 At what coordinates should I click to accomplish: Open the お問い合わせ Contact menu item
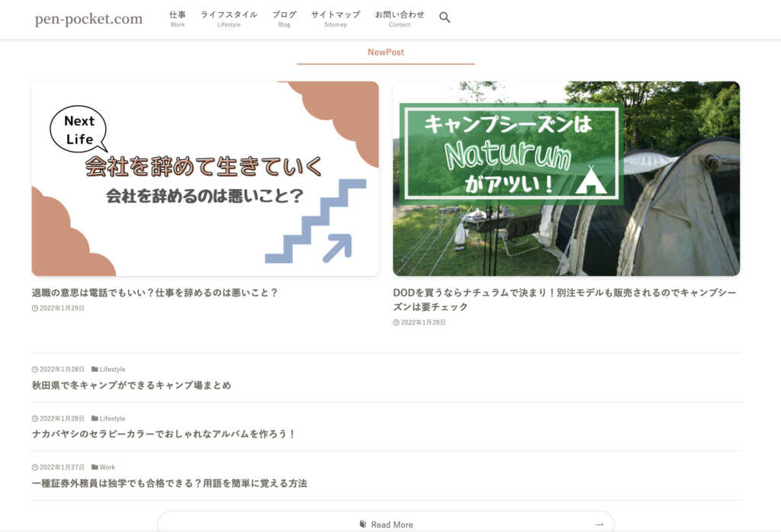[400, 18]
